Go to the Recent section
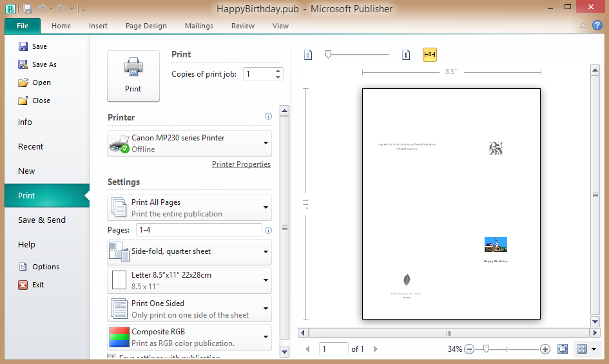609x364 pixels. 30,146
